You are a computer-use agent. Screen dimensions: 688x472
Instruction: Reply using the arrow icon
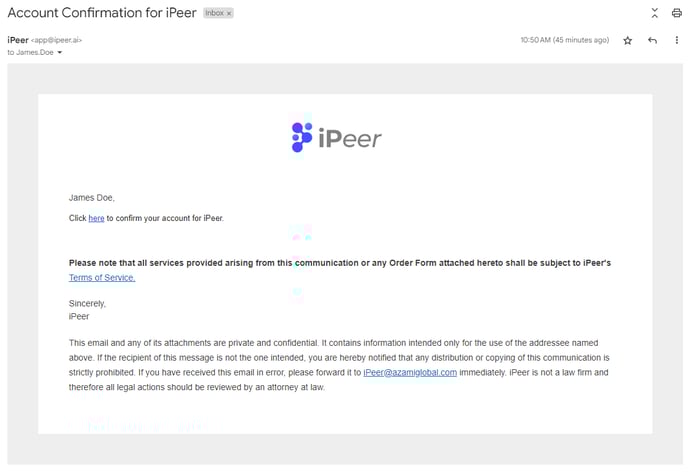[652, 40]
